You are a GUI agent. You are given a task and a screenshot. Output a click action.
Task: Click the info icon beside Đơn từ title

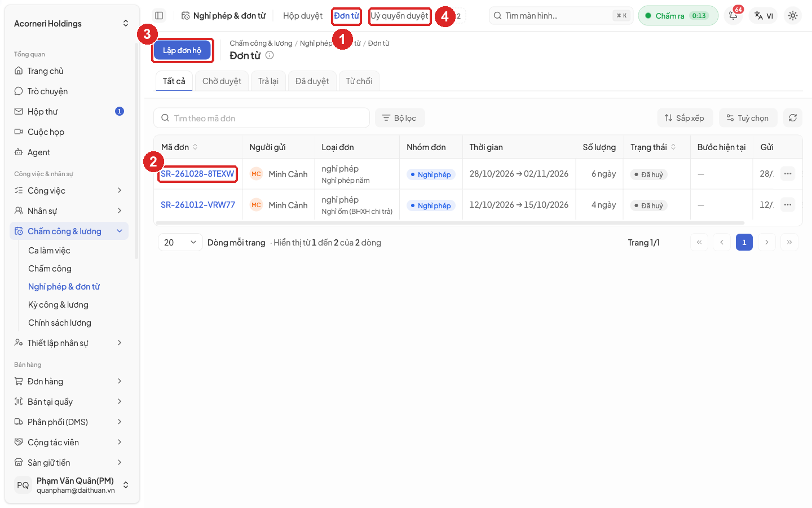click(270, 55)
